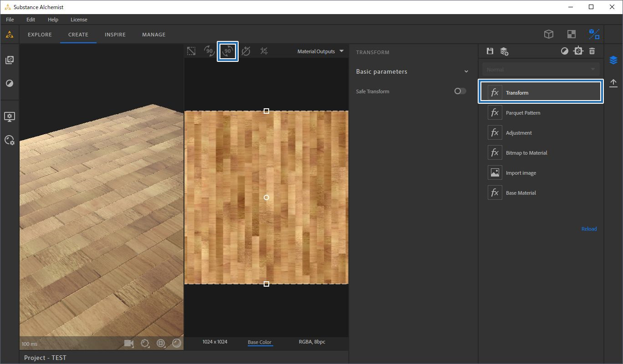Screen dimensions: 623x364
Task: Click the camera icon in 3D viewport
Action: [x=129, y=344]
